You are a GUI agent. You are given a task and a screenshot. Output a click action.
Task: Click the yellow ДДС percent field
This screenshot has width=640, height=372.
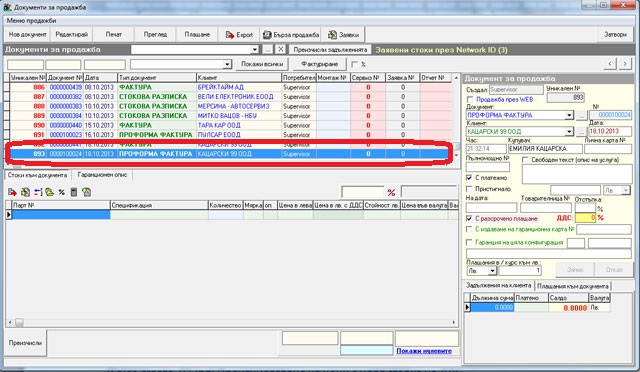coord(585,218)
